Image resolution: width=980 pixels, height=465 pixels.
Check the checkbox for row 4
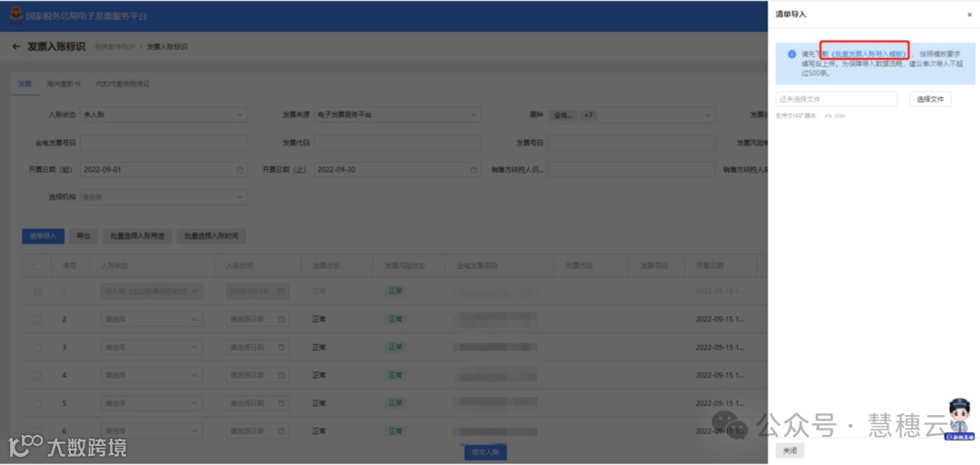[37, 375]
